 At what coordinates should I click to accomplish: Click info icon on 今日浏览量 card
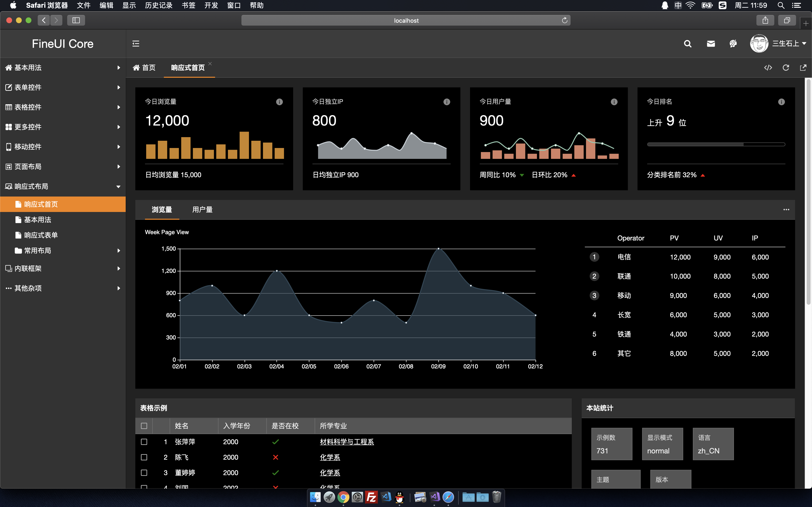tap(279, 102)
